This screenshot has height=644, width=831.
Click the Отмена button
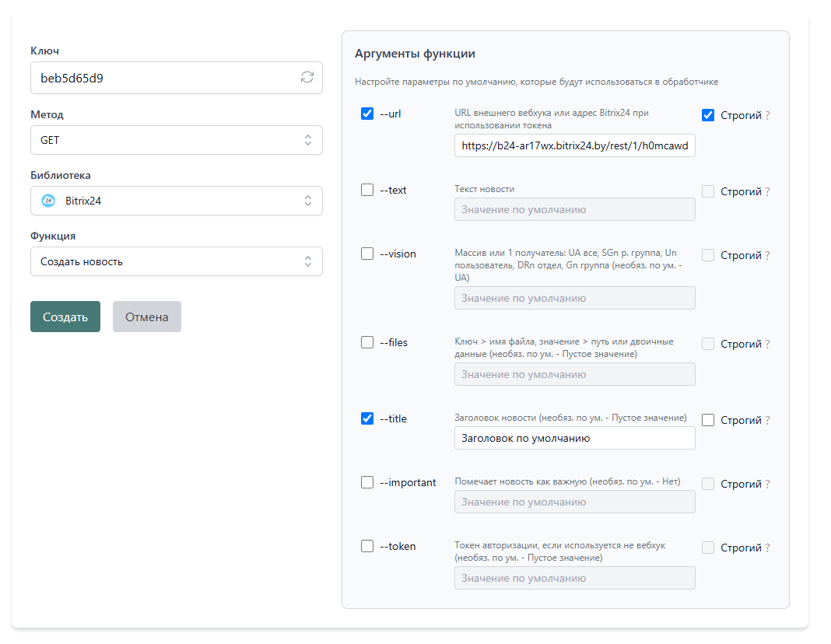(147, 317)
